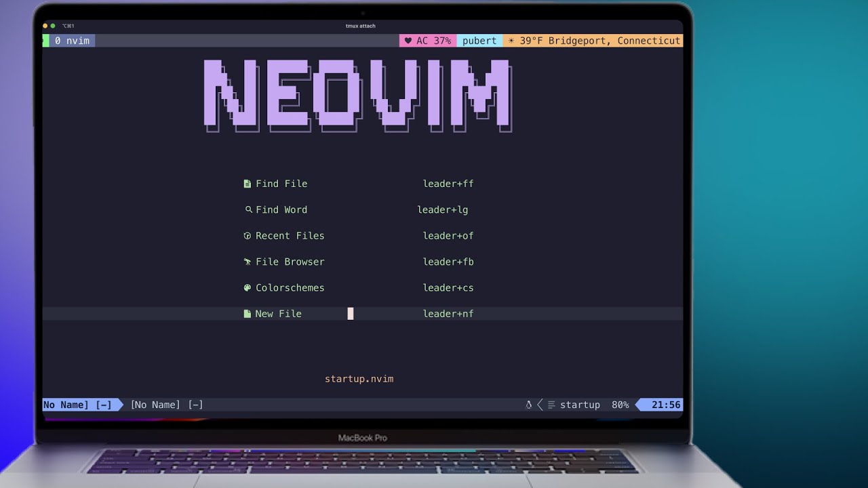The width and height of the screenshot is (868, 488).
Task: Click the block cursor on New File row
Action: [351, 314]
